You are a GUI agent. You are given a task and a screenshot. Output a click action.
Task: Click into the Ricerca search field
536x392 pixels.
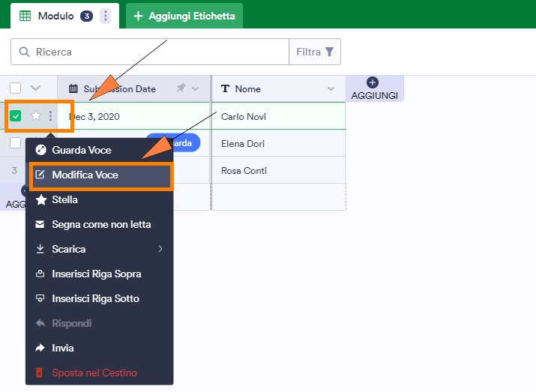[x=157, y=52]
